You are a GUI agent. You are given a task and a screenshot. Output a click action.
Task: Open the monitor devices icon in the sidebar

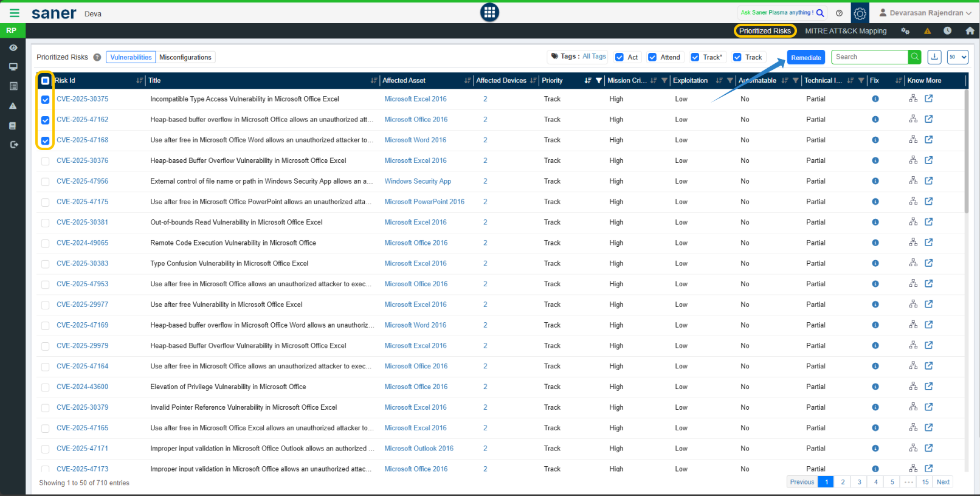pyautogui.click(x=13, y=67)
